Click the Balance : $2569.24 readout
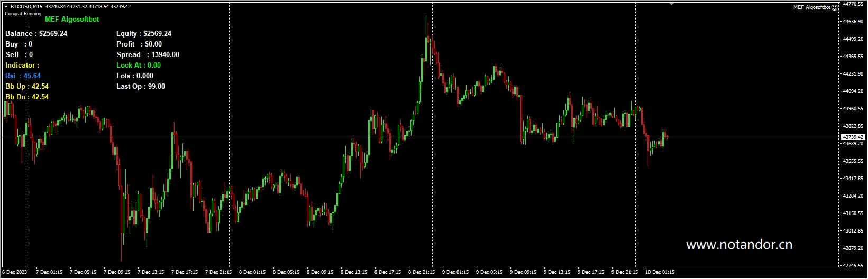The width and height of the screenshot is (868, 279). point(36,33)
